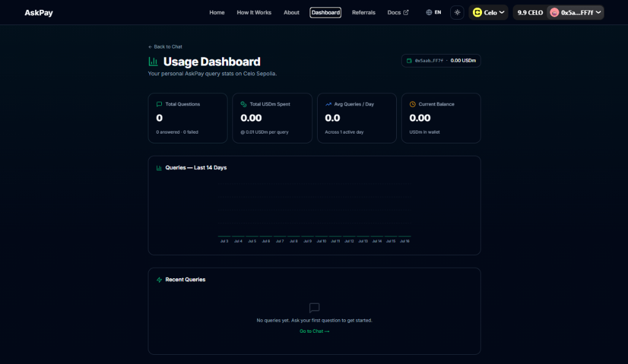Screen dimensions: 628x364
Task: Click the Current Balance label
Action: [x=436, y=104]
